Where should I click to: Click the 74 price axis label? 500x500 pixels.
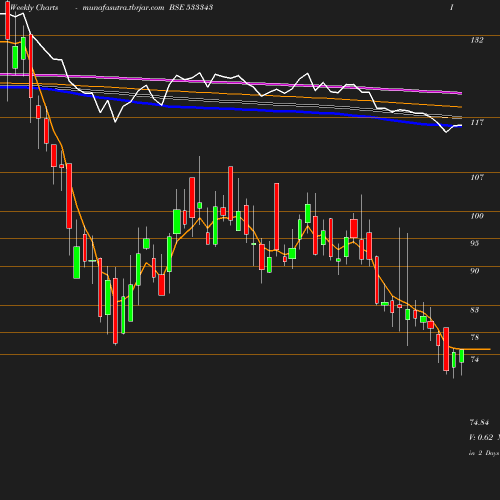474,359
